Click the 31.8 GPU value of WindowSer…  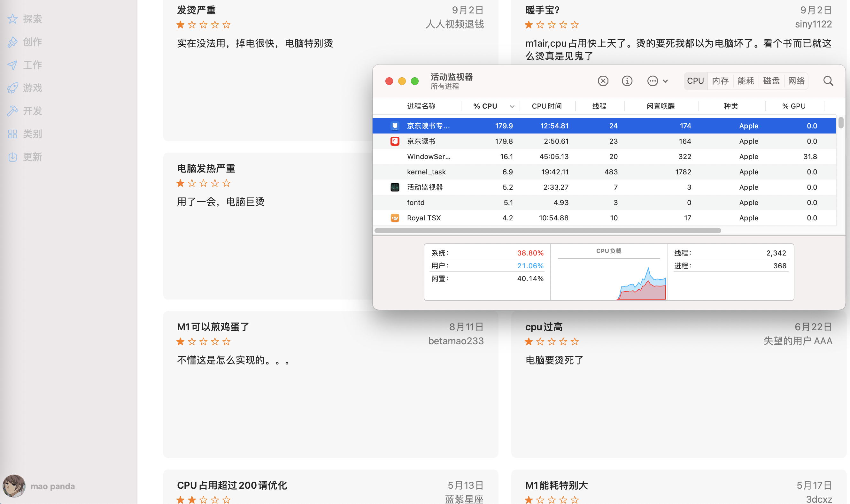click(x=810, y=157)
